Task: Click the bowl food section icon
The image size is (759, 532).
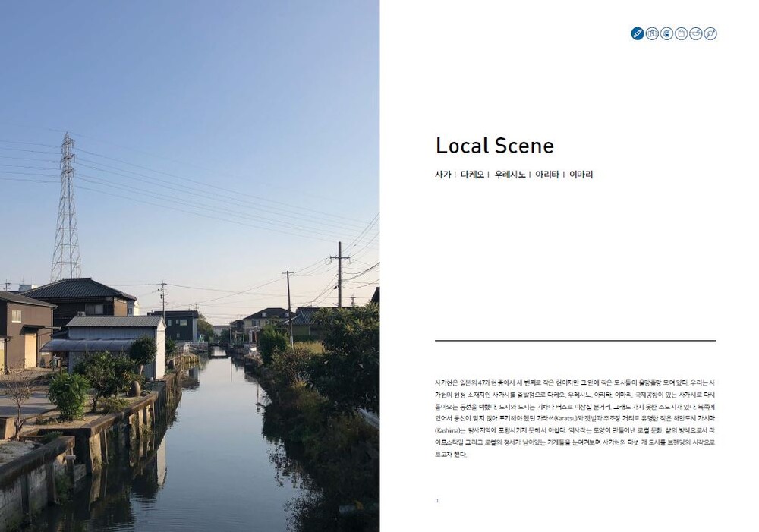Action: [x=695, y=33]
